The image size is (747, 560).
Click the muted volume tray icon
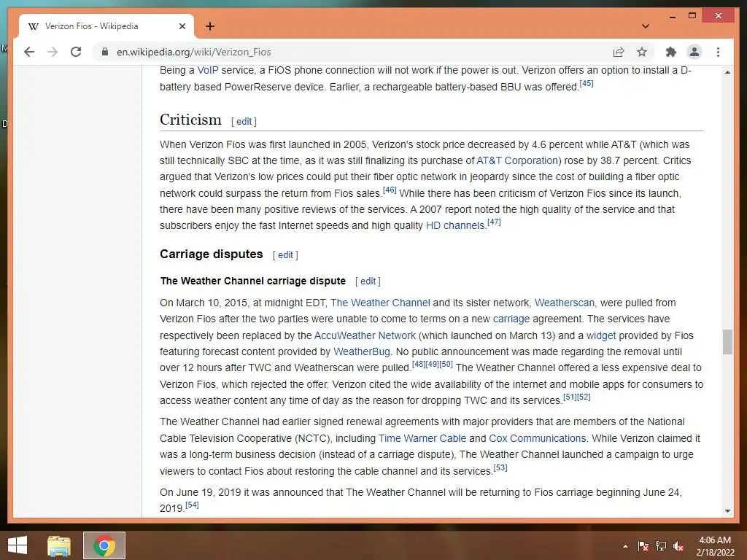(678, 546)
